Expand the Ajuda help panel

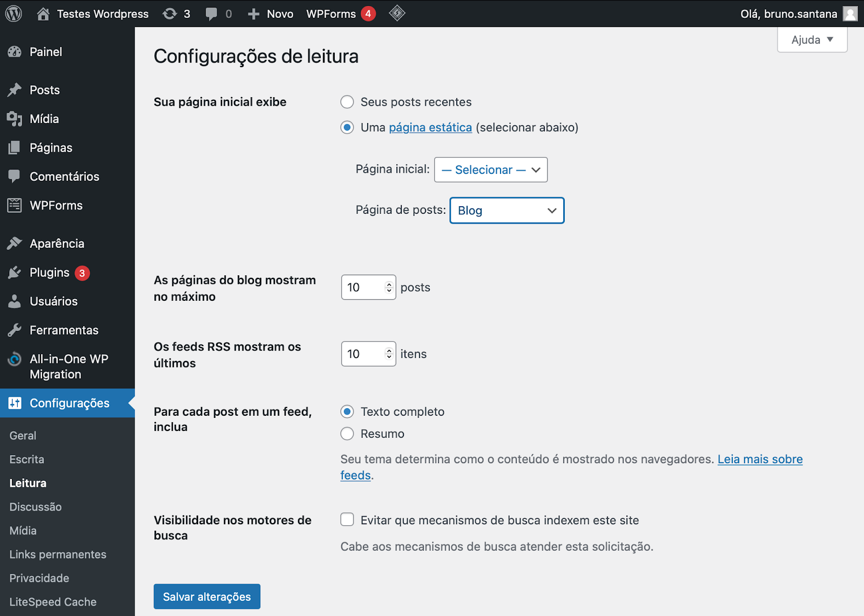click(x=812, y=40)
